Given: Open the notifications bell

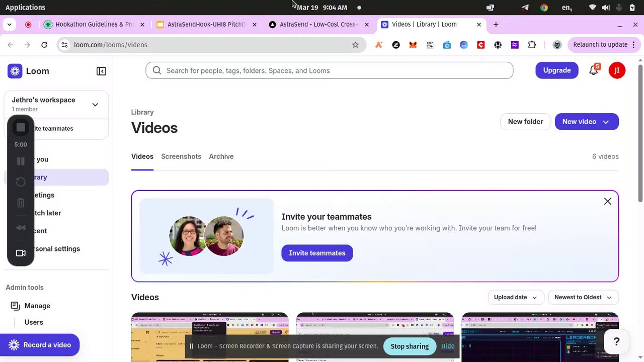Looking at the screenshot, I should pyautogui.click(x=594, y=70).
